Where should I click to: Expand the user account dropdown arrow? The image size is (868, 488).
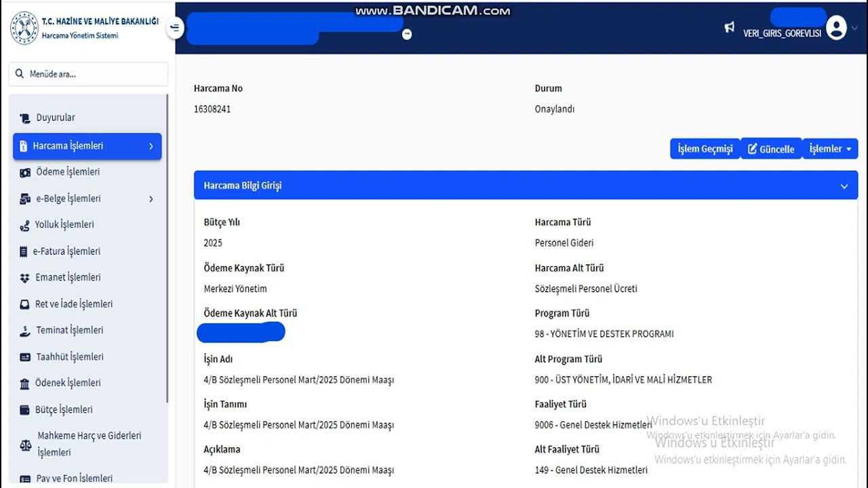pos(854,28)
